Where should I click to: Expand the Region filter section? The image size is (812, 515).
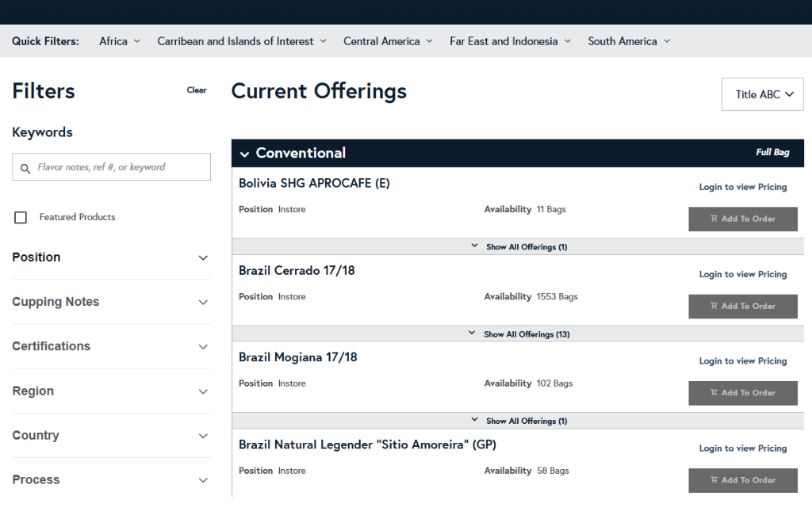coord(111,391)
